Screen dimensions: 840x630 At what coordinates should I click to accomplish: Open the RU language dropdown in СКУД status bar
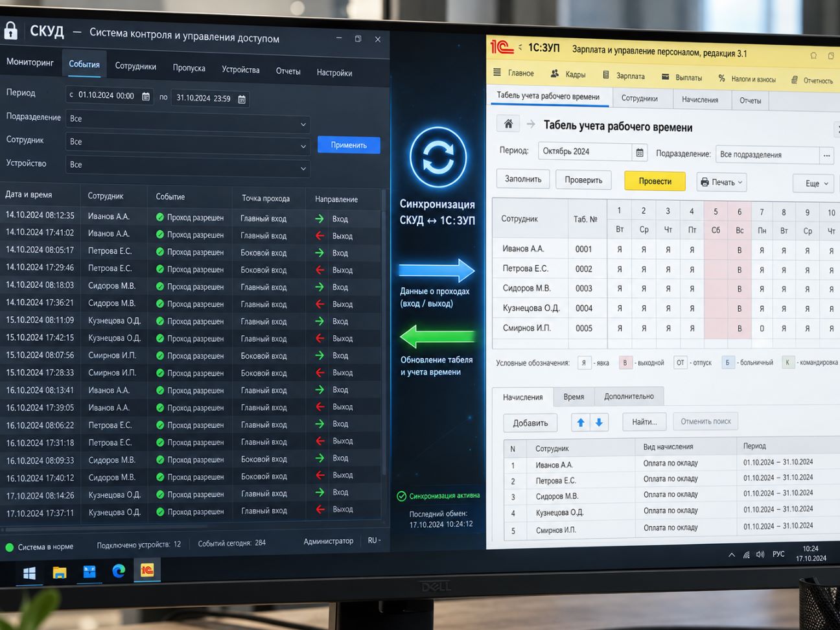point(374,540)
